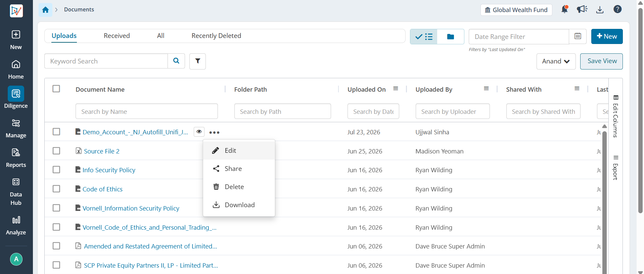The width and height of the screenshot is (644, 274).
Task: Open the Export side panel
Action: tap(616, 168)
